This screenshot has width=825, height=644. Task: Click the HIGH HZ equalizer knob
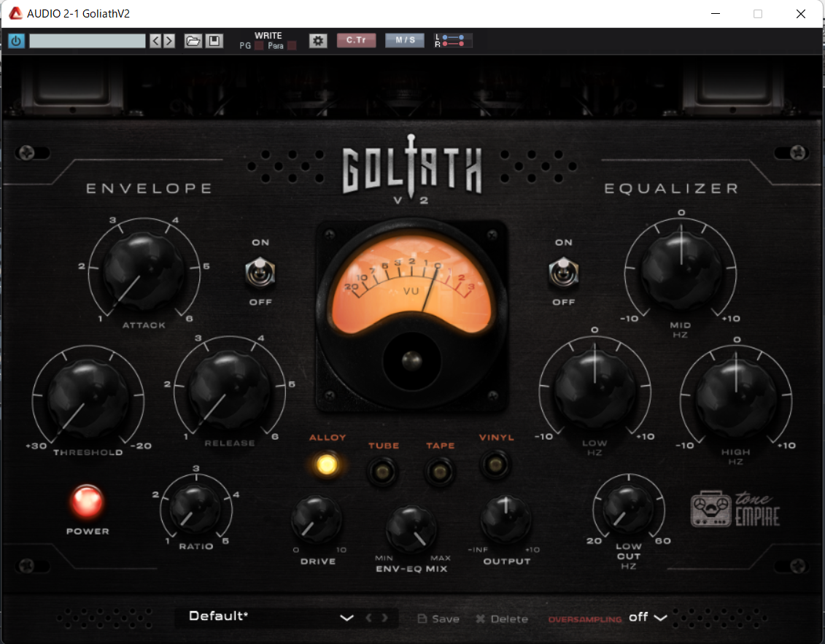(735, 398)
